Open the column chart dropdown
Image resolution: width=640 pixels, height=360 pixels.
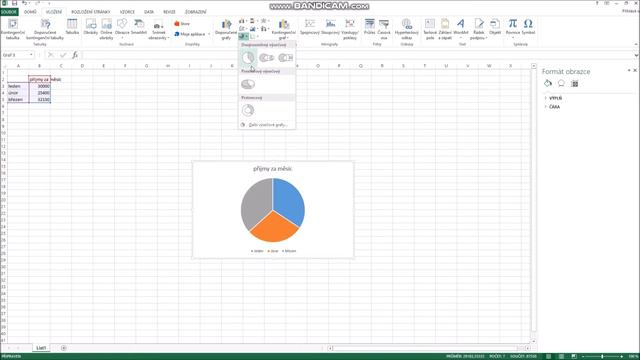[243, 21]
